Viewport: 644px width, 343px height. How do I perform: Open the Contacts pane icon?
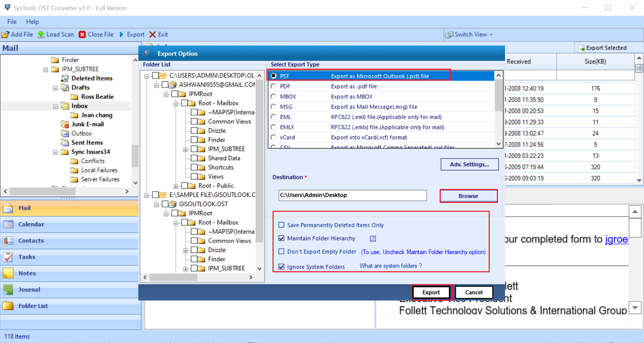(x=8, y=241)
